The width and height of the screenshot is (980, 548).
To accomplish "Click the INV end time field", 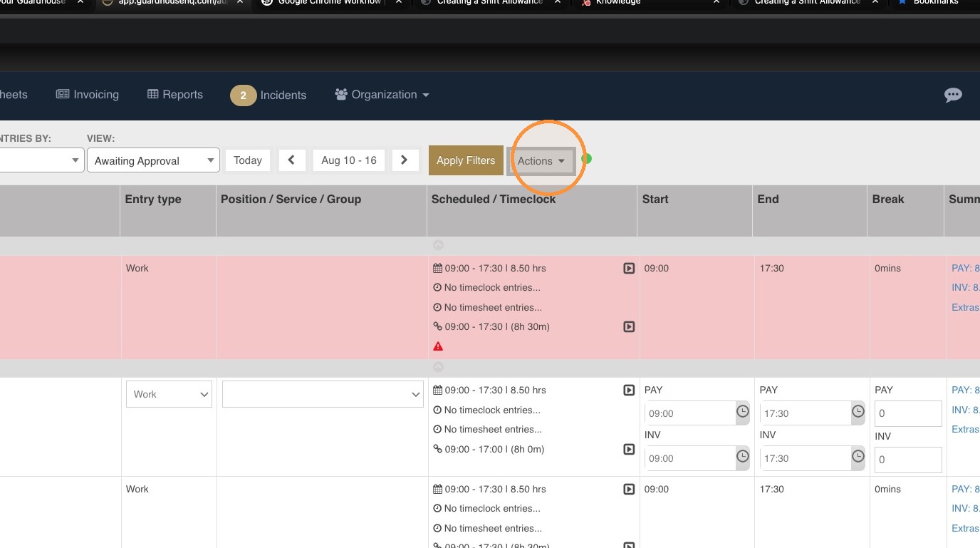I will [806, 458].
